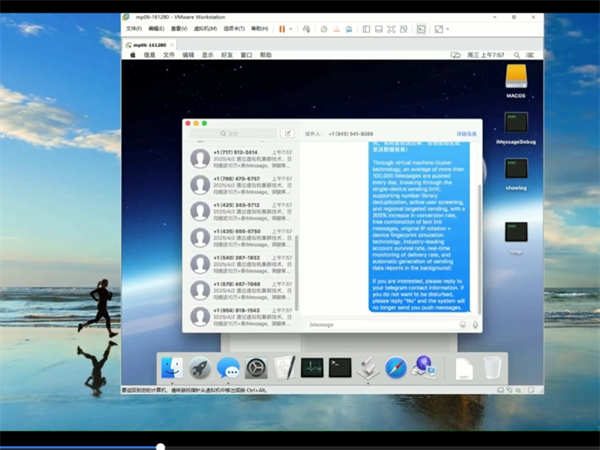Image resolution: width=600 pixels, height=450 pixels.
Task: Expand dropdown arrow beside VMware pause button
Action: (x=291, y=29)
